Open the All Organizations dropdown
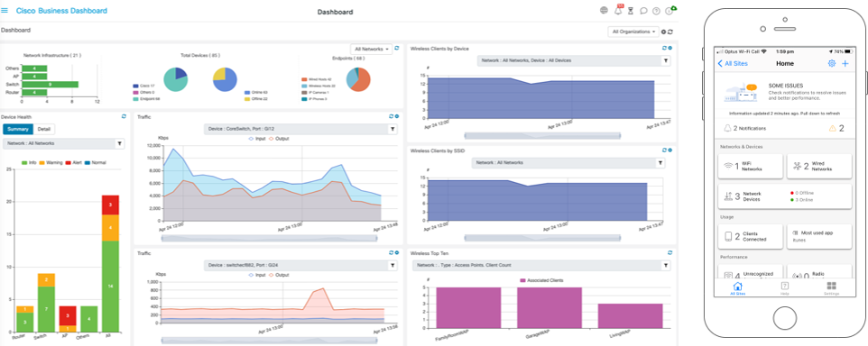 coord(633,32)
